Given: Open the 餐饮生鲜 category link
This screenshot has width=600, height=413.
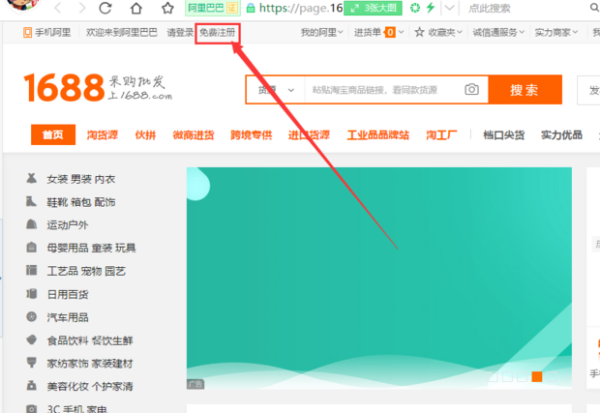Looking at the screenshot, I should point(112,341).
